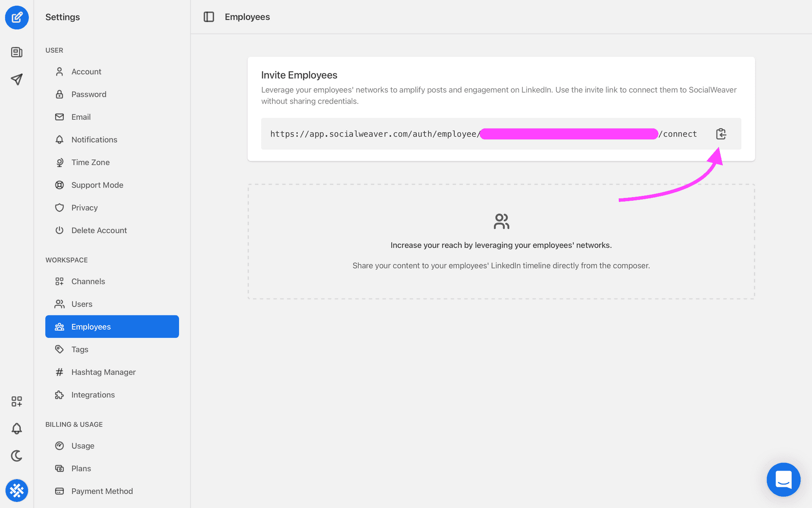The image size is (812, 508).
Task: Expand the Billing & Usage section
Action: [74, 424]
